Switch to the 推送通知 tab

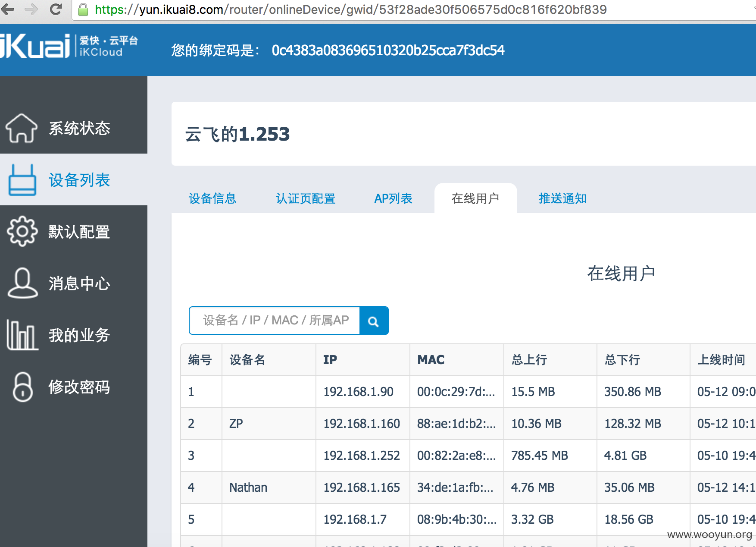562,198
